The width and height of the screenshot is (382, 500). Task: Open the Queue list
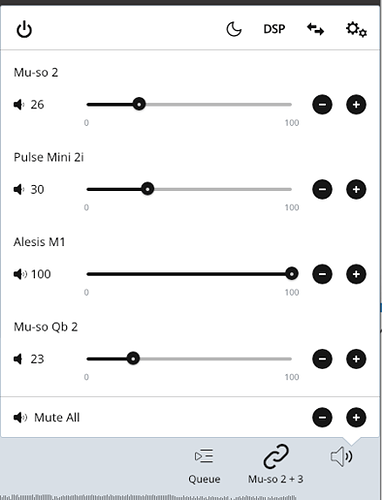point(204,466)
